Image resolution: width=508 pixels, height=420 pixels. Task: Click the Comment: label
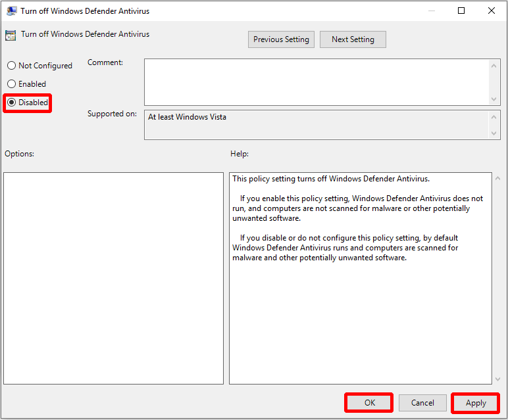tap(105, 62)
